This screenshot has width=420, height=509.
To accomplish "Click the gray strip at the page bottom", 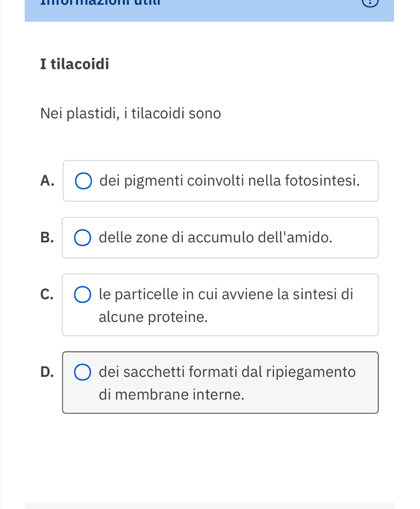I will [x=209, y=505].
